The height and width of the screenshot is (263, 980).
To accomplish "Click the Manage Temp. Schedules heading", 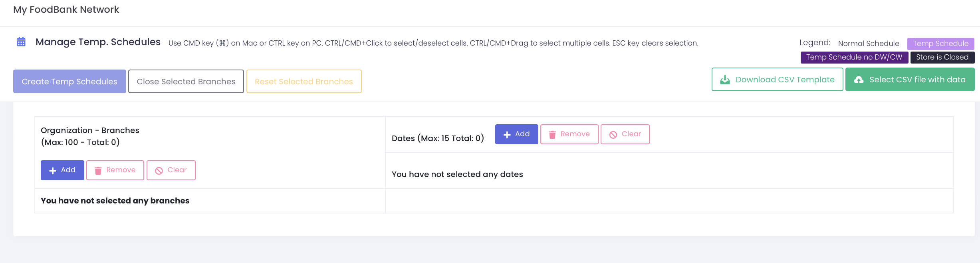I will [98, 42].
